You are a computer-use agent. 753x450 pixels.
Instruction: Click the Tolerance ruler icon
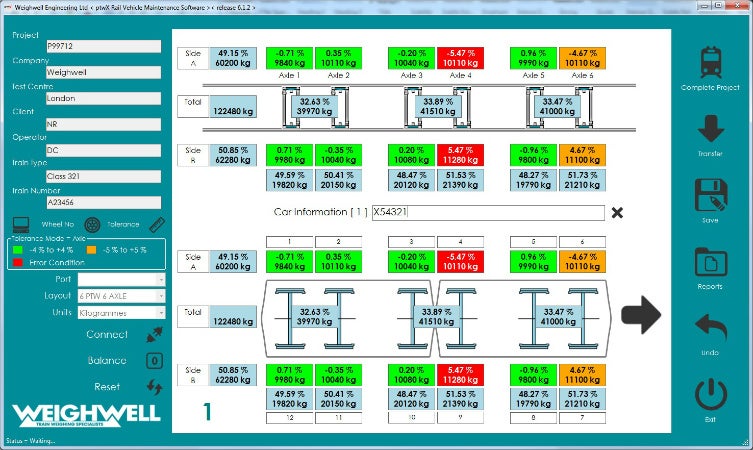(157, 225)
